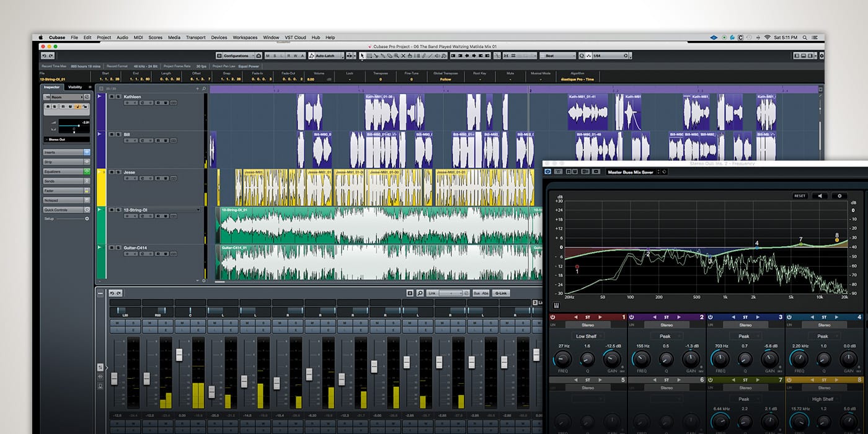This screenshot has width=868, height=434.
Task: Open the Transport menu
Action: click(x=195, y=37)
